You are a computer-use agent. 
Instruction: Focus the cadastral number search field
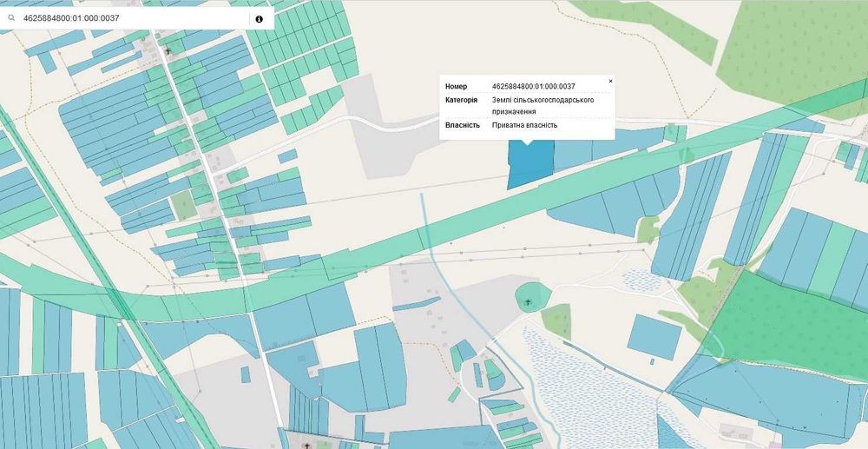pyautogui.click(x=133, y=18)
